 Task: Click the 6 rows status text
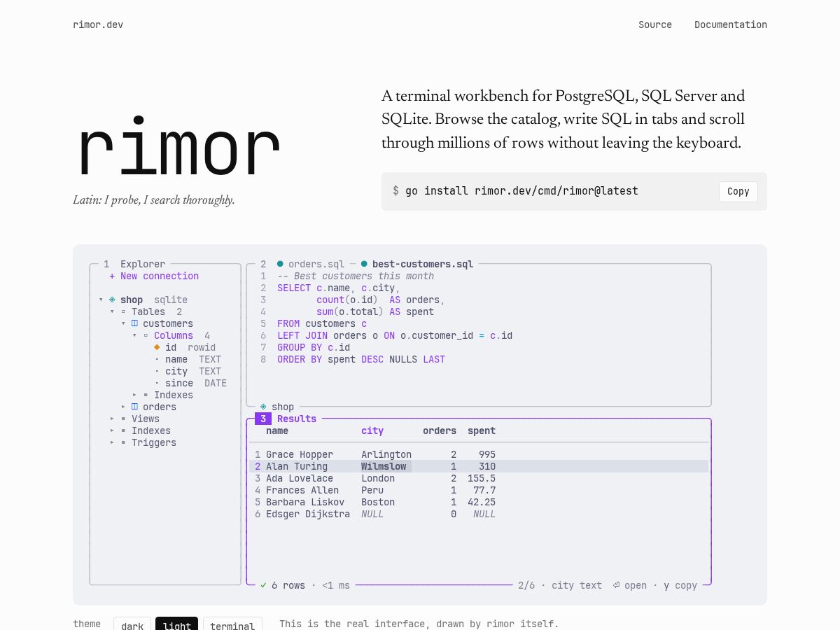coord(288,585)
